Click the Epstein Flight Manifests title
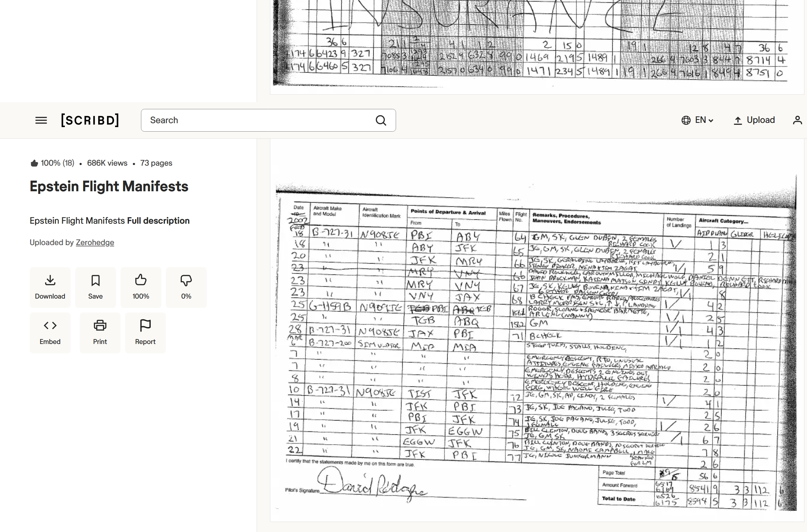807x532 pixels. click(x=109, y=186)
